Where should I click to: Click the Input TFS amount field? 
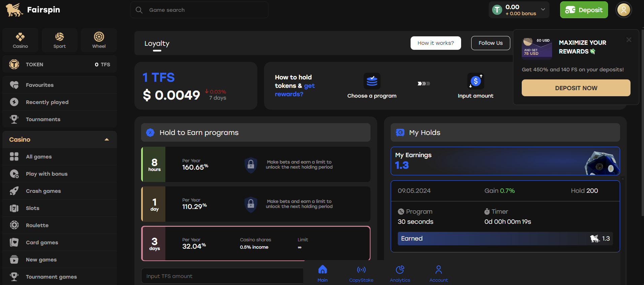coord(222,276)
